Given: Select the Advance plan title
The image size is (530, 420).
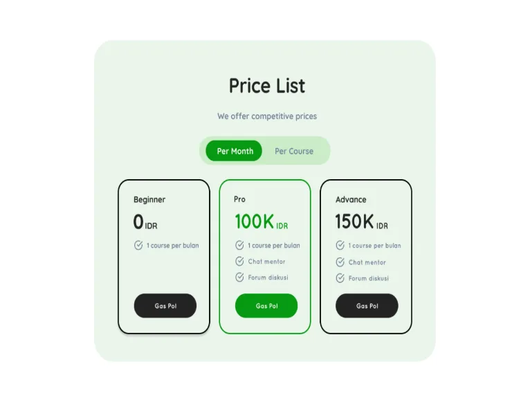Looking at the screenshot, I should tap(351, 199).
